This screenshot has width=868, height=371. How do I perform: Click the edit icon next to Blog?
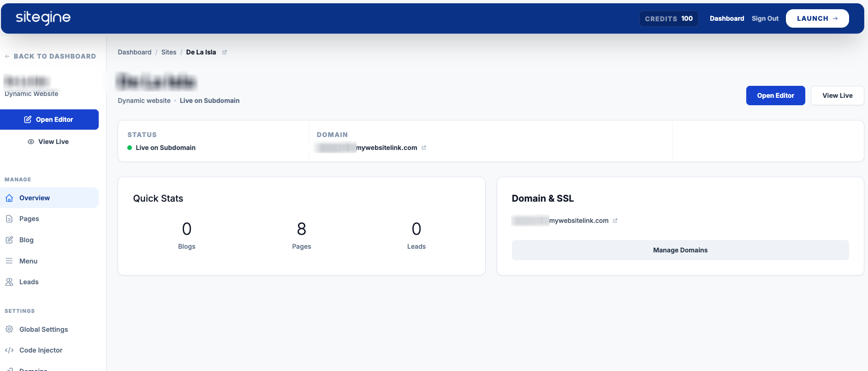[x=9, y=240]
